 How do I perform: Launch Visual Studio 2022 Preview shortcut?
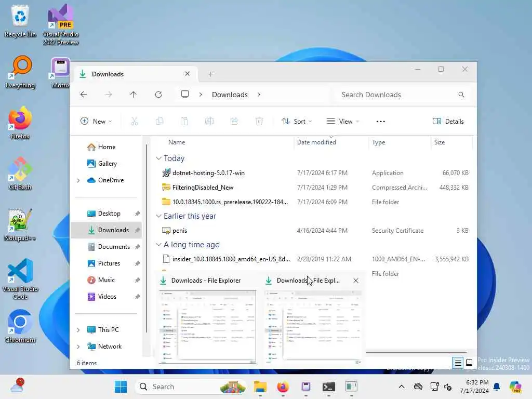(61, 24)
